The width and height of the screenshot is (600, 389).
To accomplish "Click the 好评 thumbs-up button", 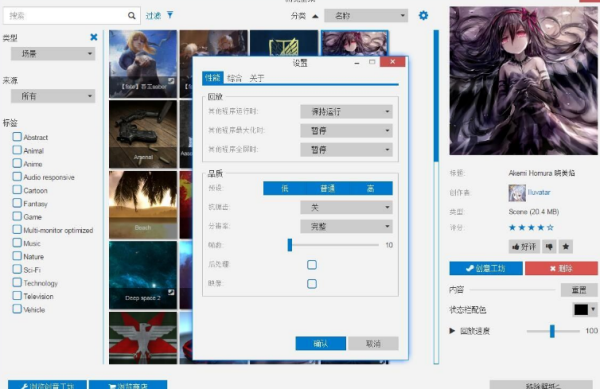I will [524, 247].
